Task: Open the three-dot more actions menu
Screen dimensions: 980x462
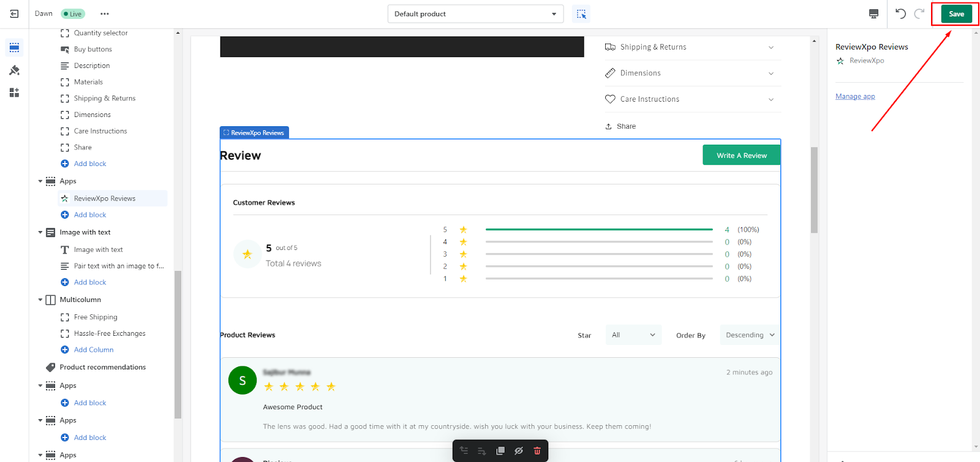Action: [x=105, y=13]
